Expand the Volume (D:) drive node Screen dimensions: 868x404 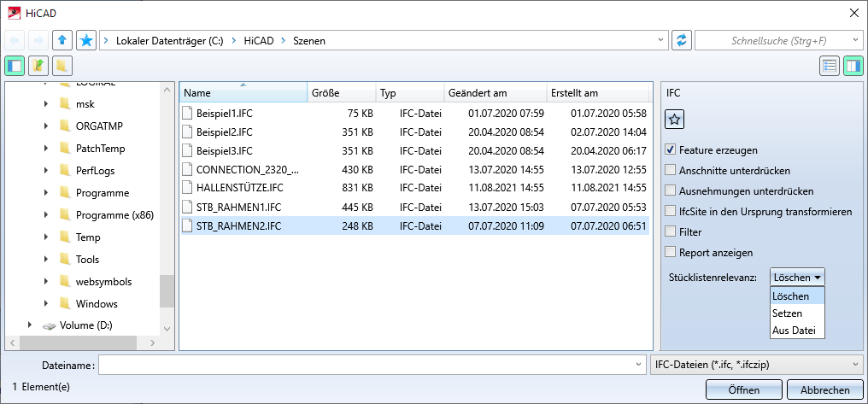click(x=30, y=325)
